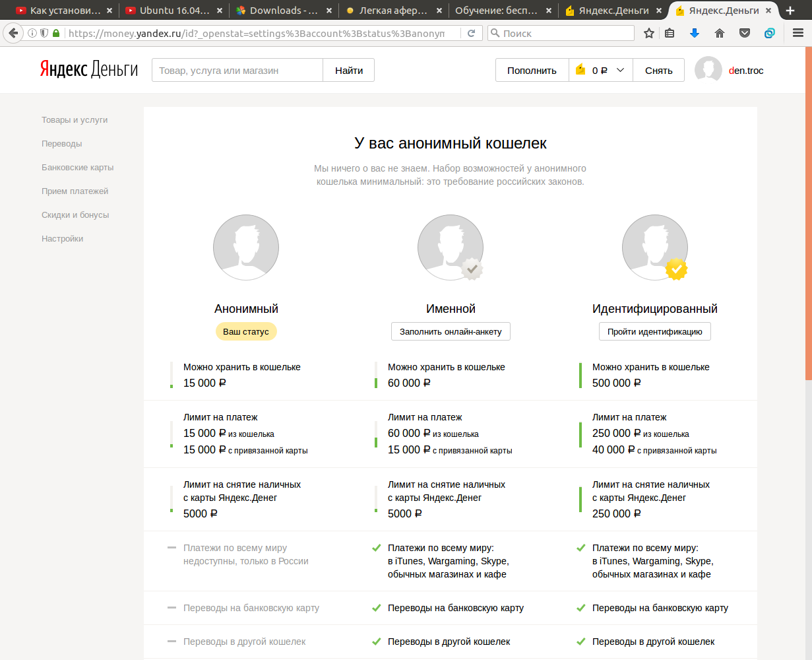The image size is (812, 660).
Task: Switch to the Downloads tab
Action: 284,11
